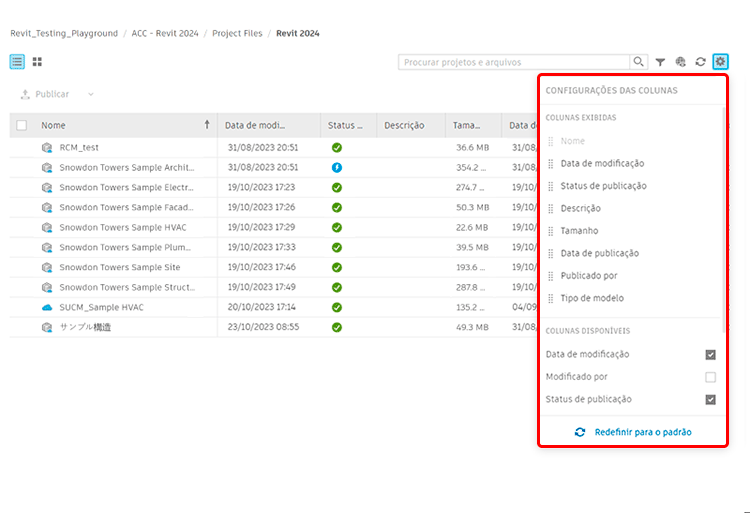The height and width of the screenshot is (513, 750).
Task: Click the cloud icon beside SUCM_Sample HVAC
Action: (x=46, y=307)
